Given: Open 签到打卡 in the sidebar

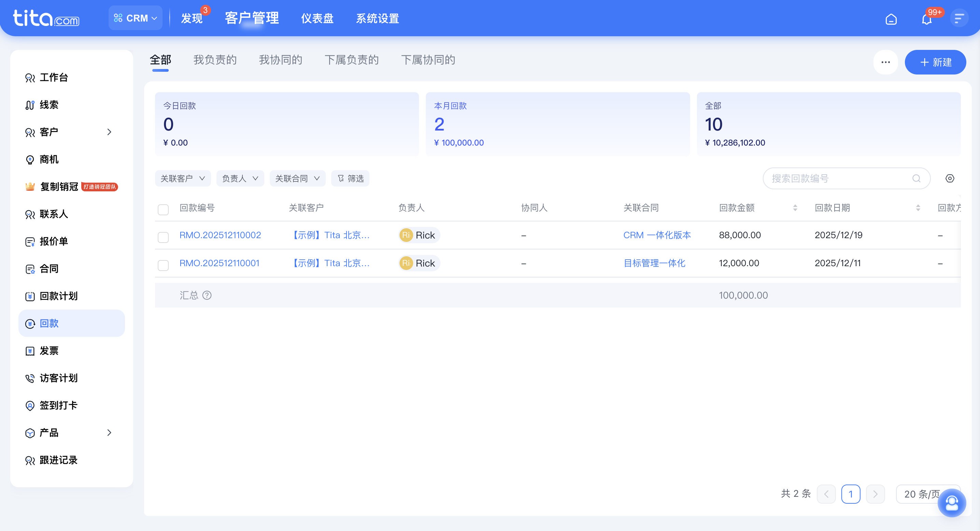Looking at the screenshot, I should tap(71, 405).
